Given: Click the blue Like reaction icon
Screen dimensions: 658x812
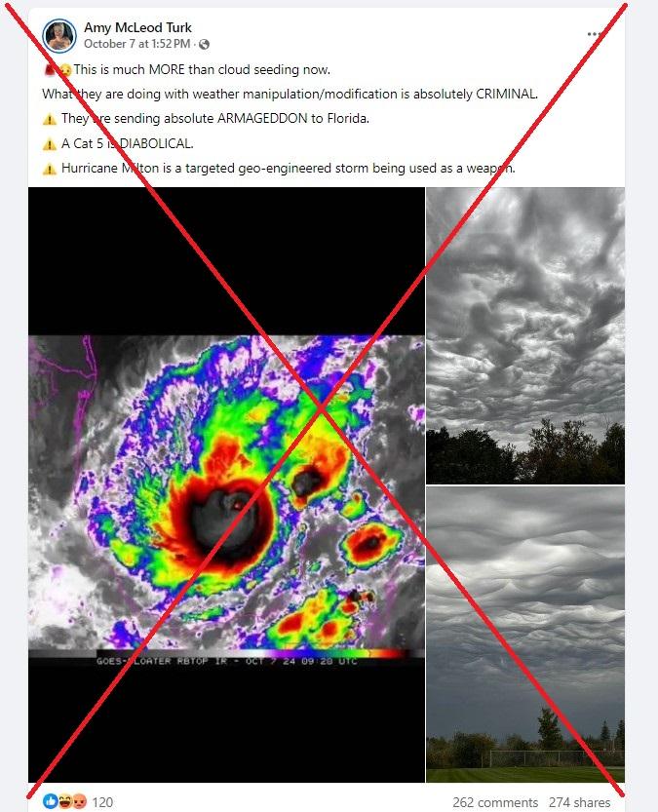Looking at the screenshot, I should pos(51,801).
